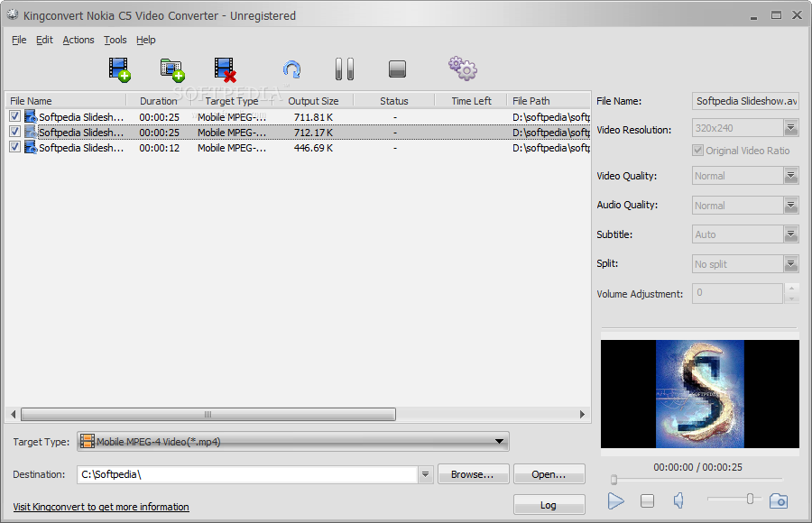
Task: Open the Help menu
Action: click(146, 40)
